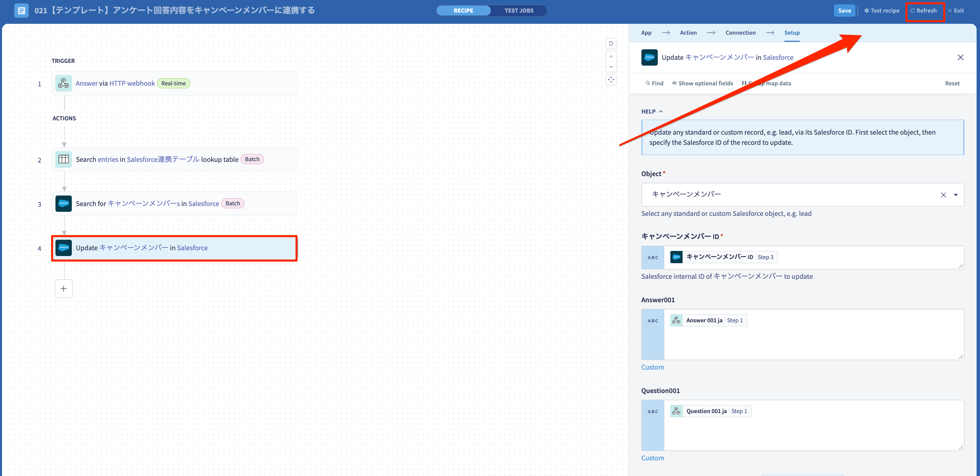Screen dimensions: 980x476
Task: Click Test recipe button
Action: (x=881, y=11)
